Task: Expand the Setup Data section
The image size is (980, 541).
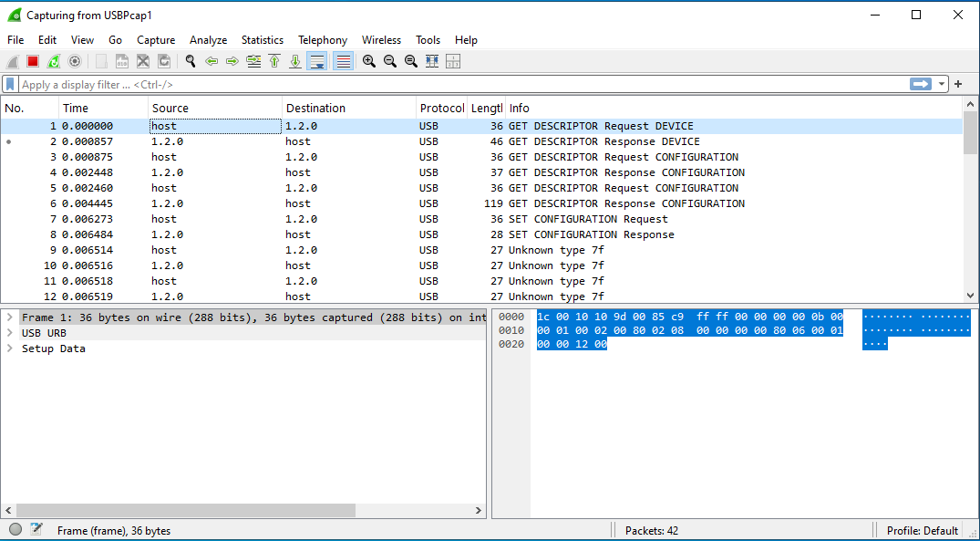Action: 9,349
